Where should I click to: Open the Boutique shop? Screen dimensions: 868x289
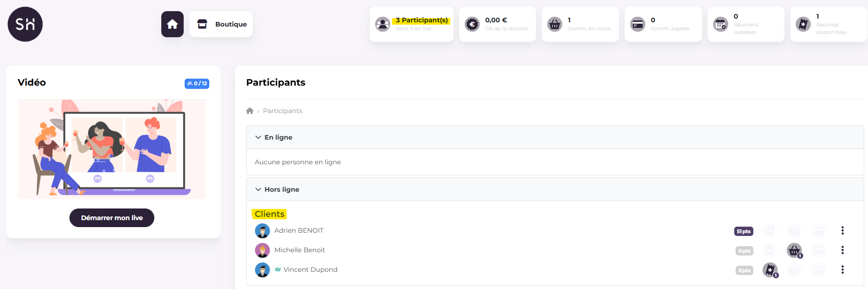pyautogui.click(x=221, y=24)
